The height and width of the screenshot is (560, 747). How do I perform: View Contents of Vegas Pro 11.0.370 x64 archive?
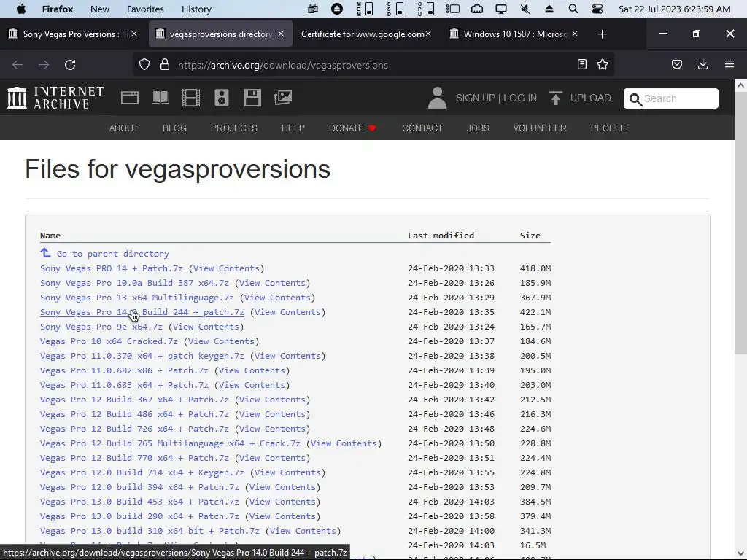click(x=287, y=356)
